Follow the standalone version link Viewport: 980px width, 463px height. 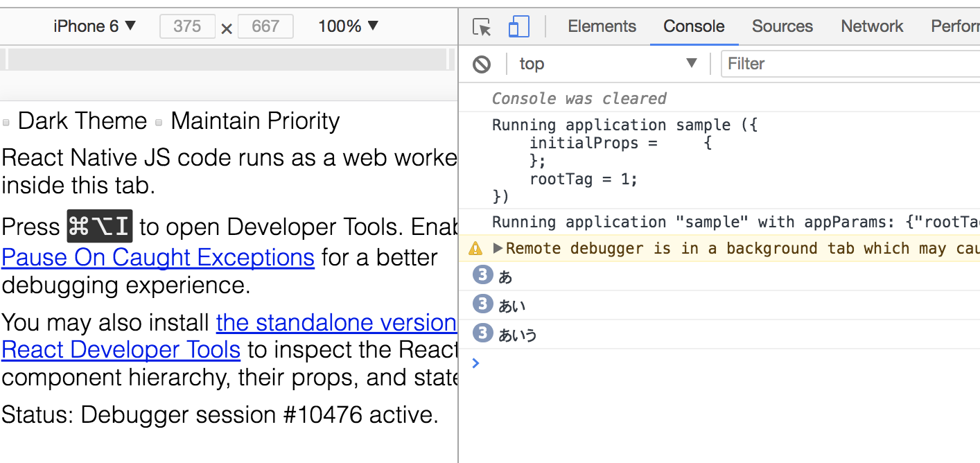click(336, 322)
